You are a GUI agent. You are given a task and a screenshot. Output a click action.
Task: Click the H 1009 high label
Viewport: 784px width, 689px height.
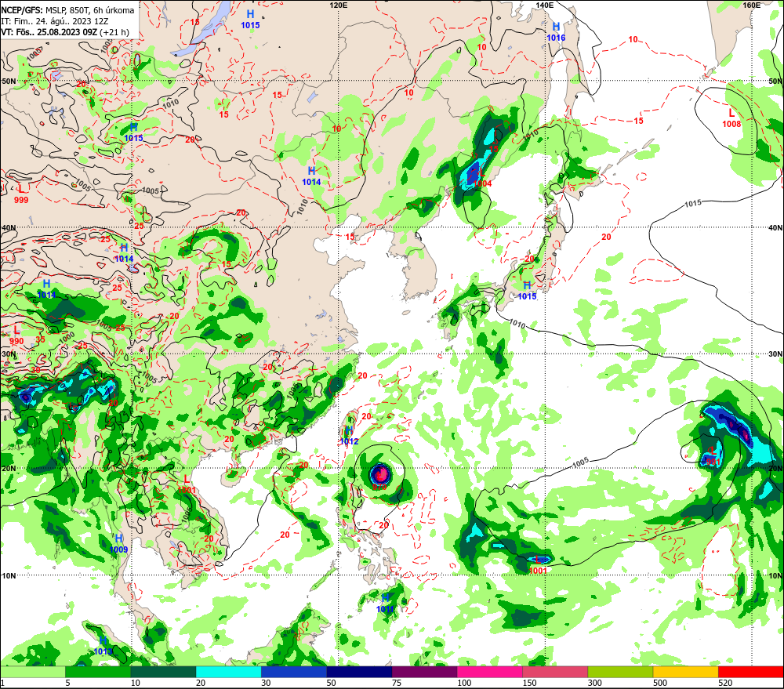118,544
